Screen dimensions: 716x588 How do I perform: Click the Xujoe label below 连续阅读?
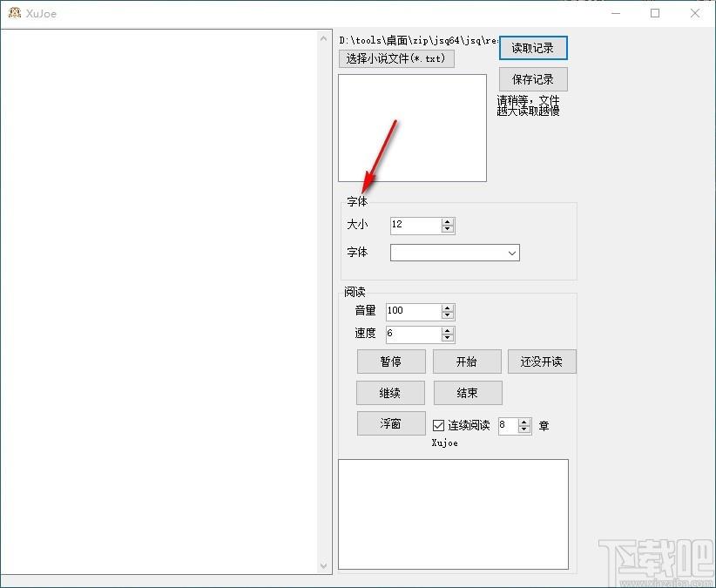[445, 443]
